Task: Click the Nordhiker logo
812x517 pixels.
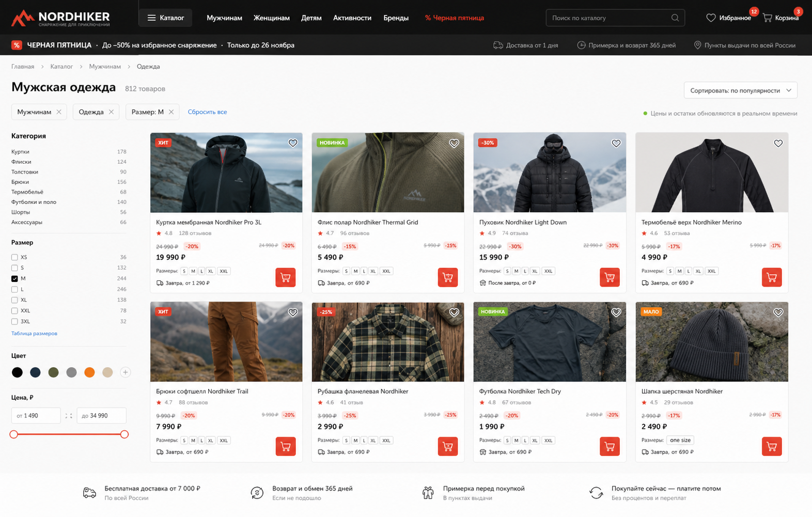Action: tap(60, 18)
